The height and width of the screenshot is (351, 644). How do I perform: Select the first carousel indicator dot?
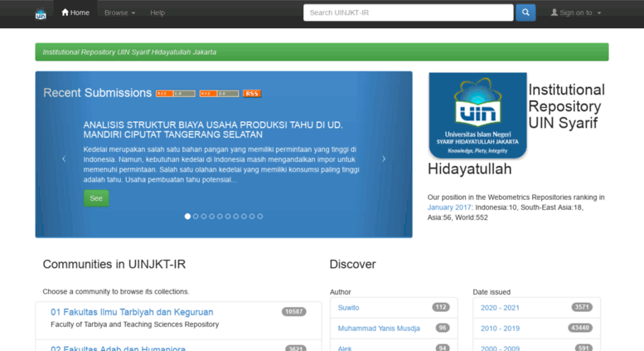tap(187, 217)
